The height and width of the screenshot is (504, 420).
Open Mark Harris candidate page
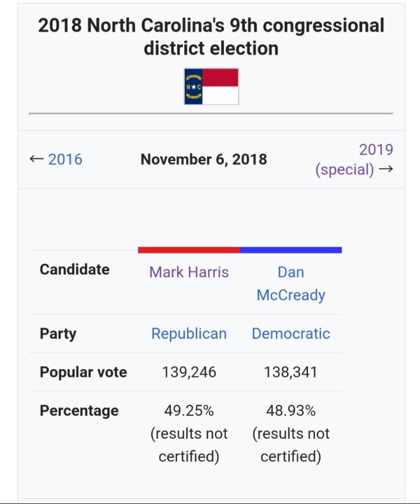[189, 272]
